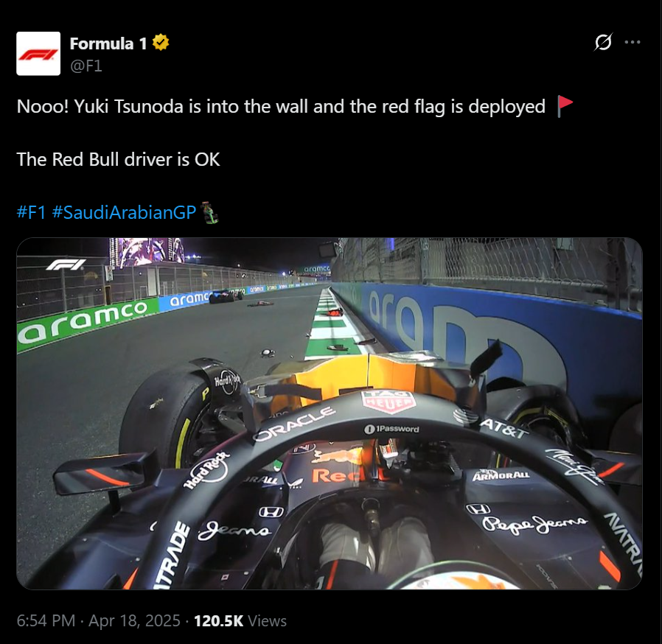The width and height of the screenshot is (662, 644).
Task: Open the Formula 1 profile avatar
Action: click(x=38, y=54)
